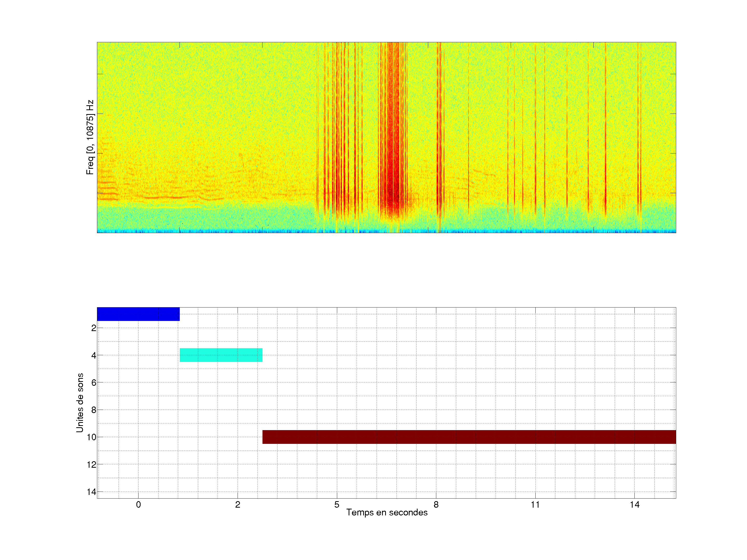
Task: Click the y-axis tick label 8
Action: tap(94, 410)
